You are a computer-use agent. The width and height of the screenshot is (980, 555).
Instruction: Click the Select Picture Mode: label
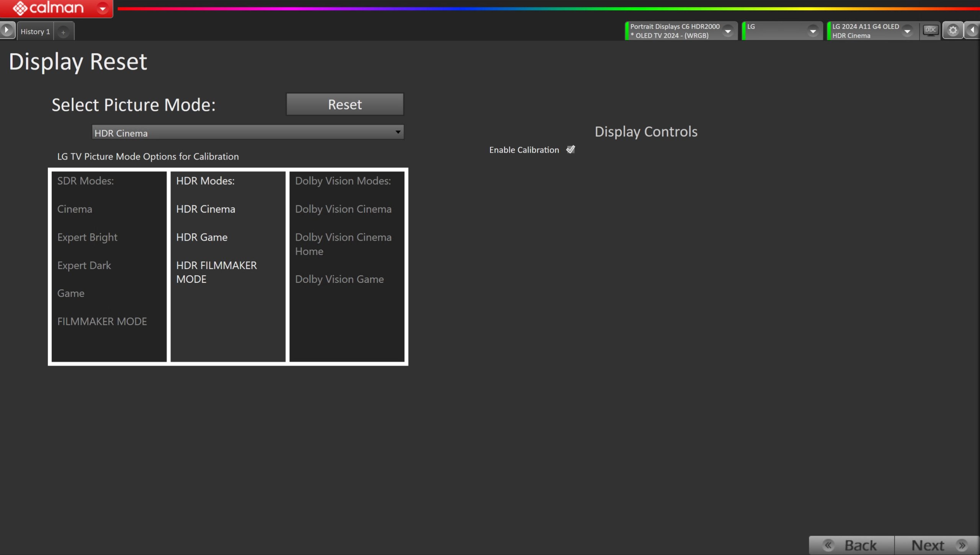[134, 105]
